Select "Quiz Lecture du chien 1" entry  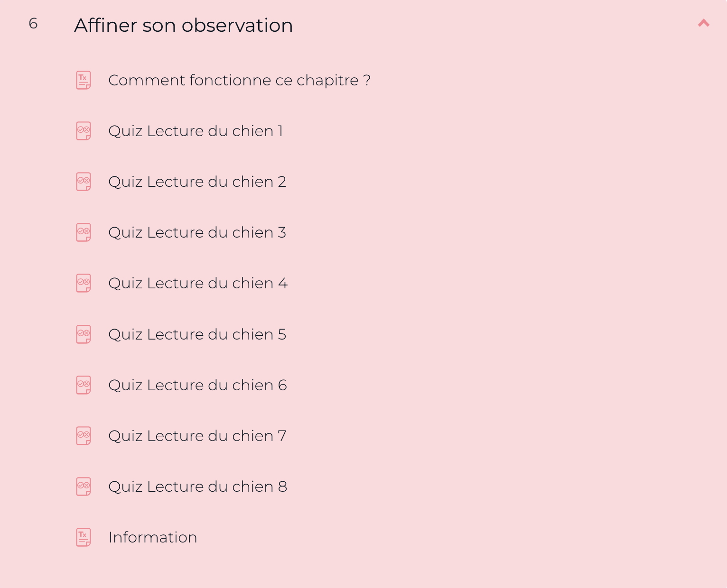196,131
